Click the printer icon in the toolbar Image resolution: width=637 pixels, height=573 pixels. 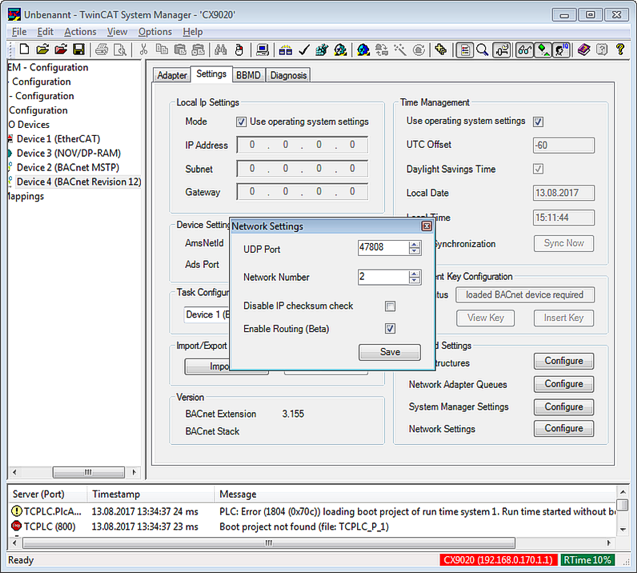click(102, 50)
